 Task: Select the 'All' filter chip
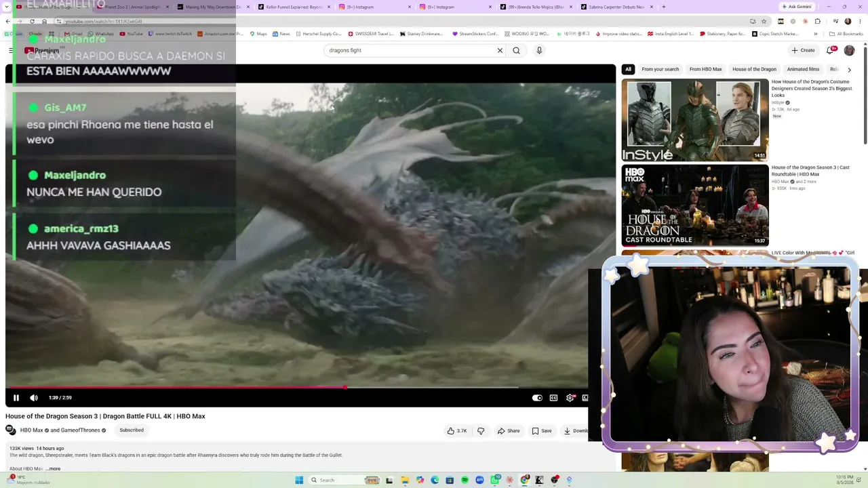(x=628, y=69)
